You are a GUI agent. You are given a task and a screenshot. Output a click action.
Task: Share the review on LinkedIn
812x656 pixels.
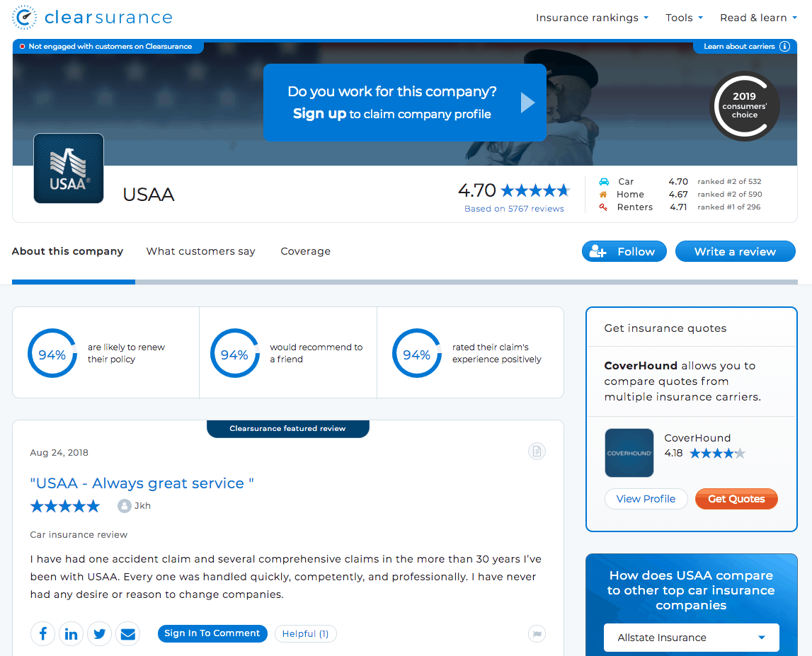pos(71,633)
